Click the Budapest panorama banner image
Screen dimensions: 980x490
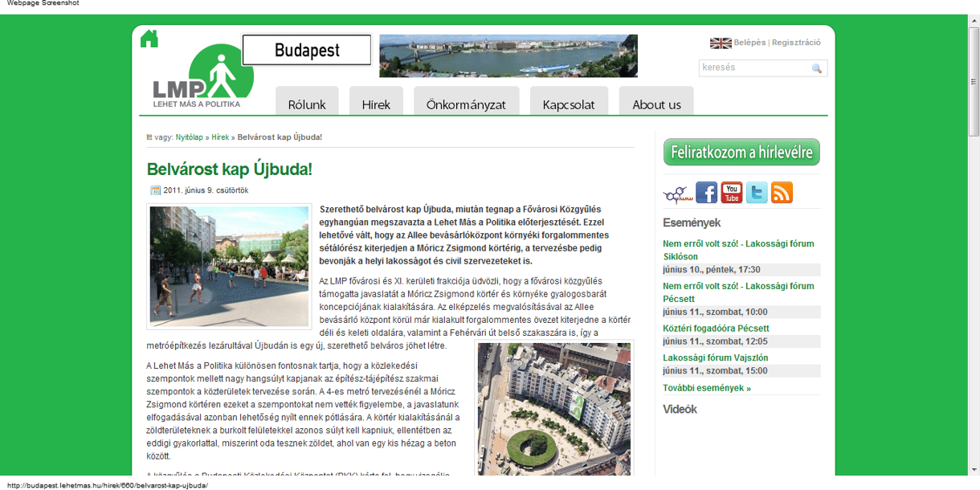coord(508,55)
